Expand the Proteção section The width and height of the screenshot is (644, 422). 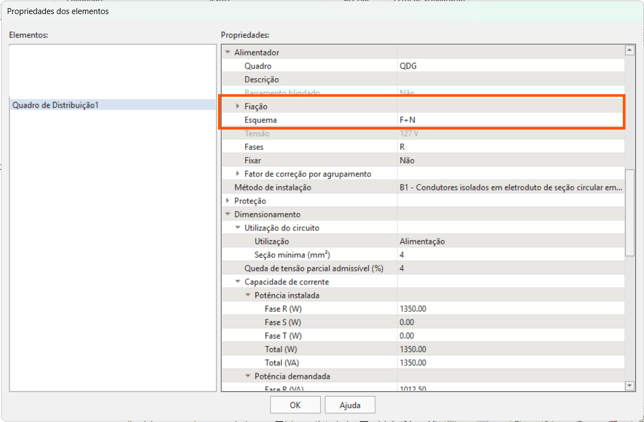pos(228,201)
